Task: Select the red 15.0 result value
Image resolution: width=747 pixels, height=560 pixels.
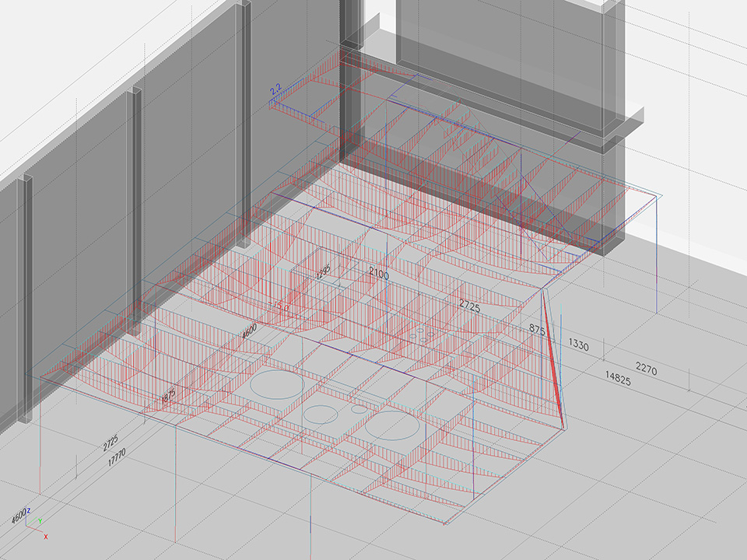Action: pyautogui.click(x=278, y=307)
